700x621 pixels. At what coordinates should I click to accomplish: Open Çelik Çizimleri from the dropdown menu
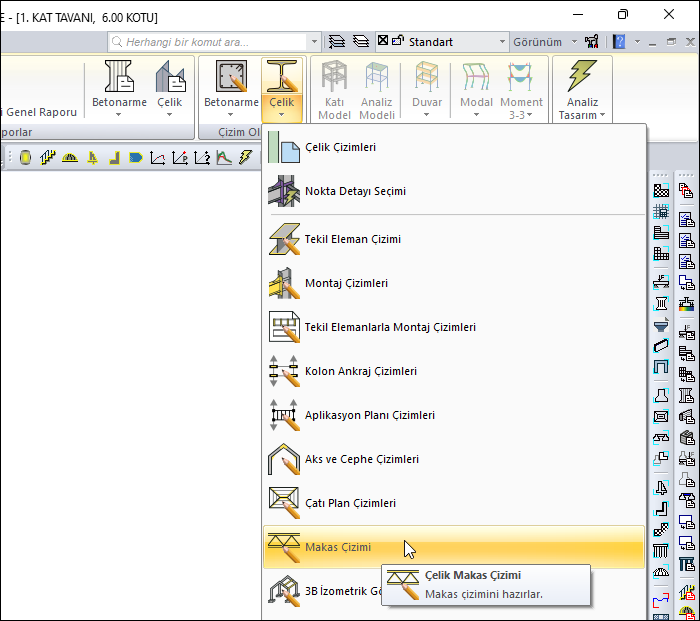tap(454, 147)
